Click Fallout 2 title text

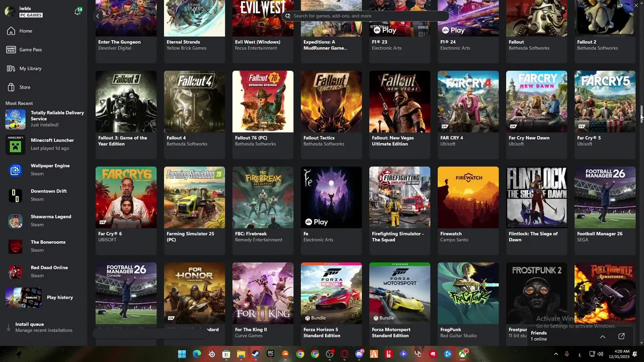point(587,42)
